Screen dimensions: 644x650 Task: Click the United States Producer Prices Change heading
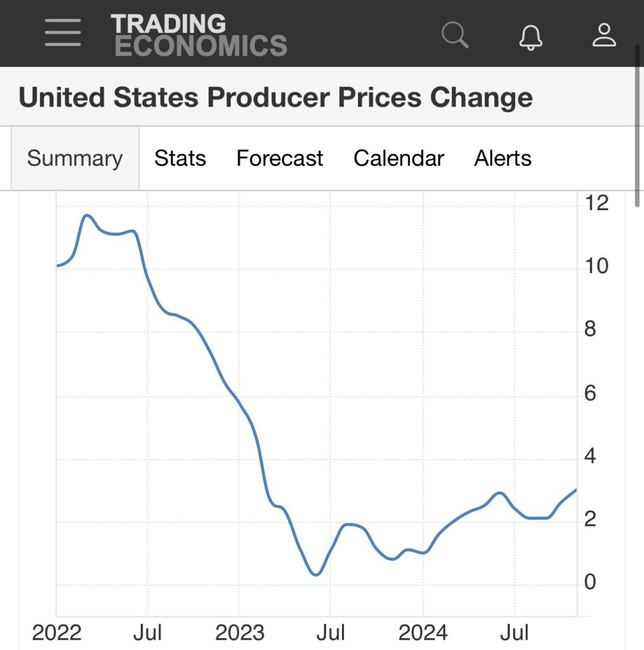click(275, 98)
